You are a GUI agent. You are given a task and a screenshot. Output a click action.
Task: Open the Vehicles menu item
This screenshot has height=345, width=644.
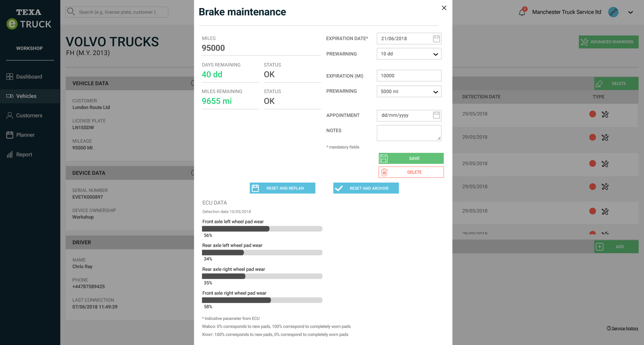[x=30, y=96]
